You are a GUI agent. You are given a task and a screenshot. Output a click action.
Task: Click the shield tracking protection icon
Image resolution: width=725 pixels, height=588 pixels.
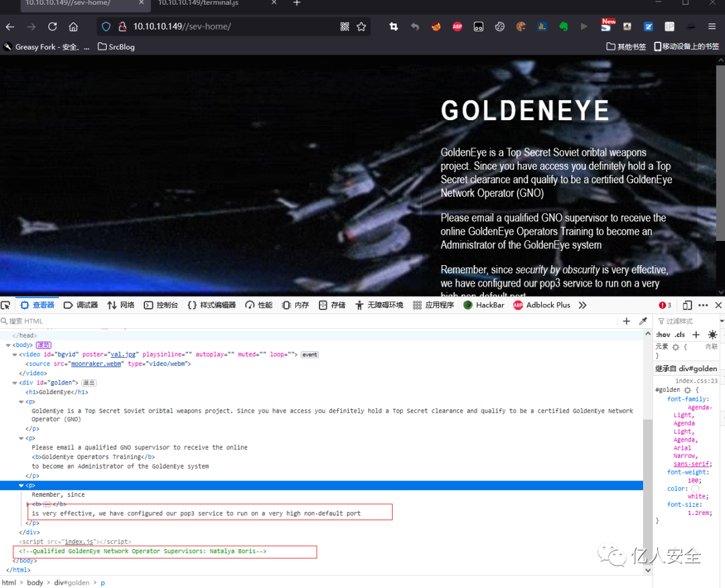(x=106, y=27)
